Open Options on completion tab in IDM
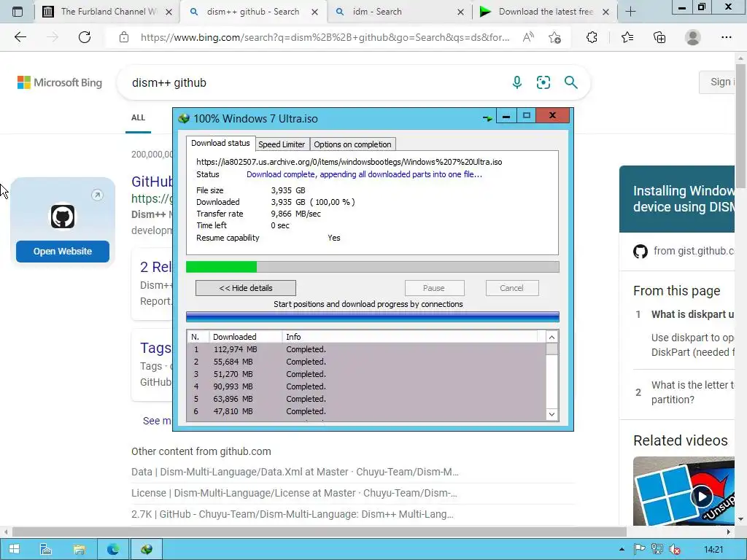 [x=352, y=144]
